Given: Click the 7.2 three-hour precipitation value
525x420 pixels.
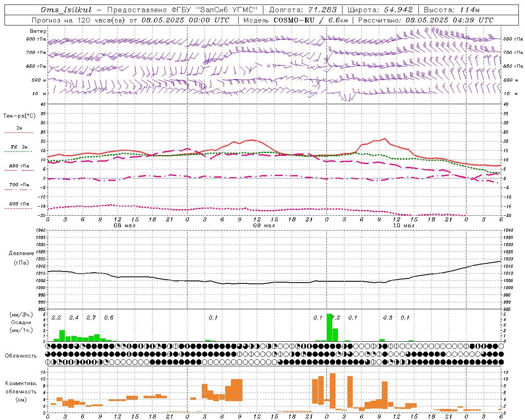Looking at the screenshot, I should tap(336, 317).
